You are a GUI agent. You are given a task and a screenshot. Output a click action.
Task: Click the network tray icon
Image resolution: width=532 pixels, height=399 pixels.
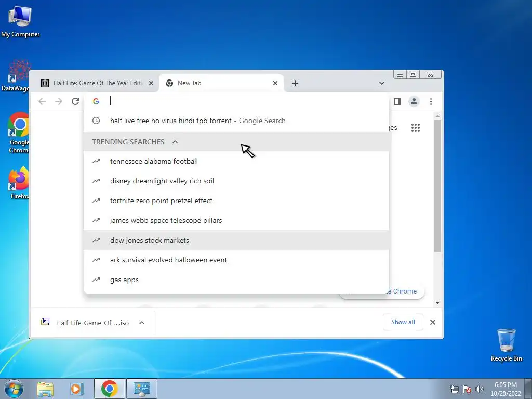coord(454,389)
